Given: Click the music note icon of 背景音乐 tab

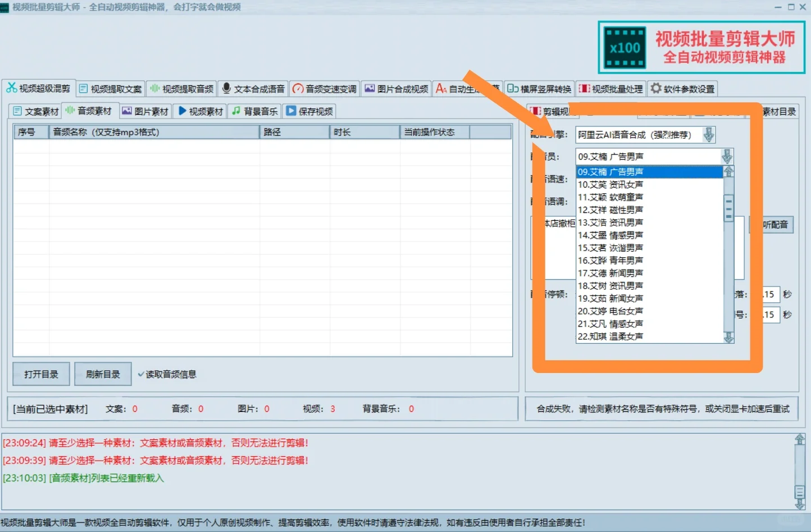Looking at the screenshot, I should [236, 111].
